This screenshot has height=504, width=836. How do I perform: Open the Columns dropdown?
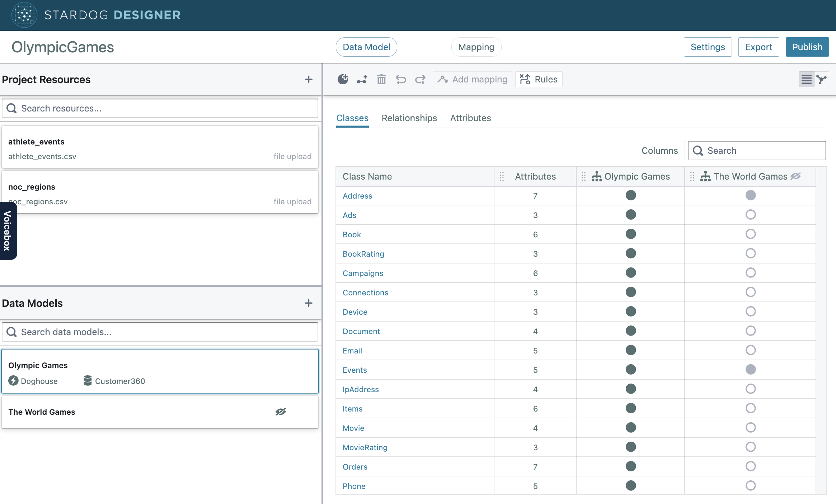[659, 151]
